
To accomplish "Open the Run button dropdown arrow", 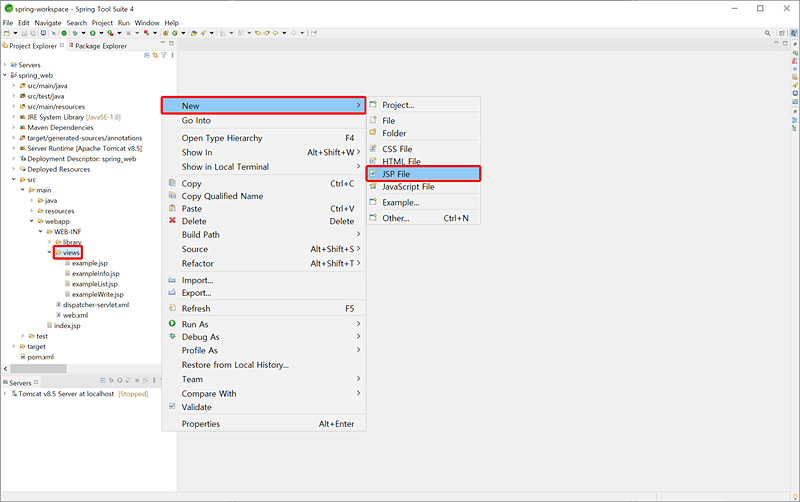I will [x=102, y=33].
